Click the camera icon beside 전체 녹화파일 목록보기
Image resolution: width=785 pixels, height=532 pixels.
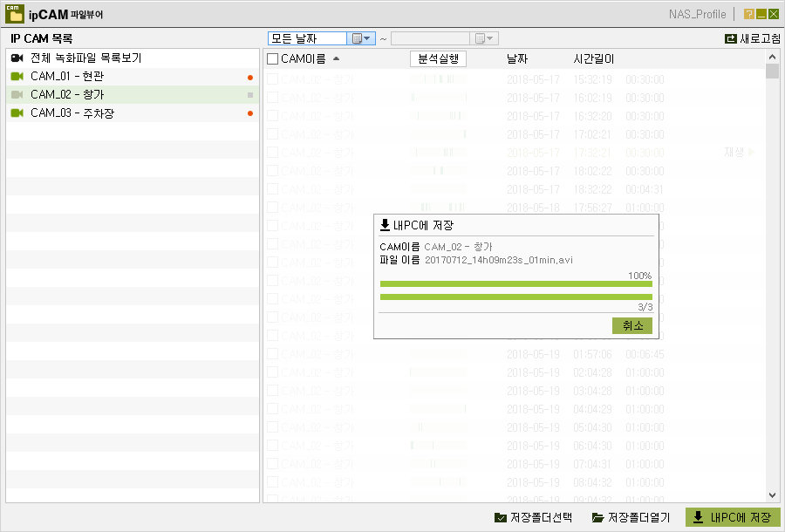(17, 58)
